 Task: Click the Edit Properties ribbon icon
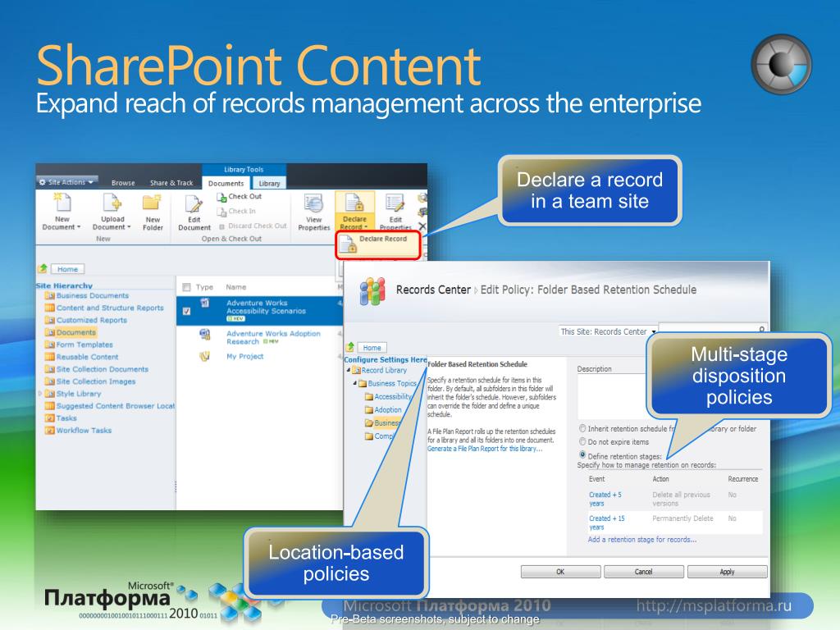point(395,204)
